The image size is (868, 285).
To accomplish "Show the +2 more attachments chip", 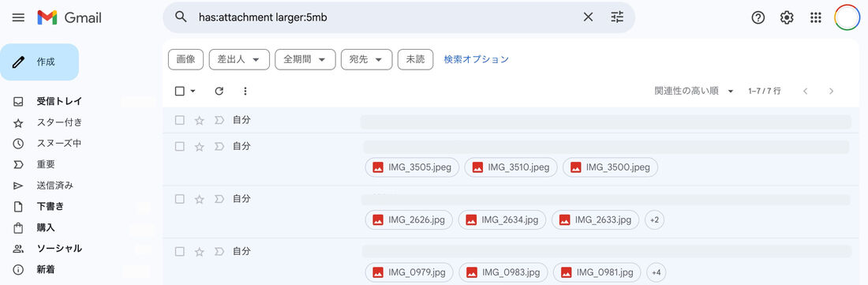I will [654, 219].
